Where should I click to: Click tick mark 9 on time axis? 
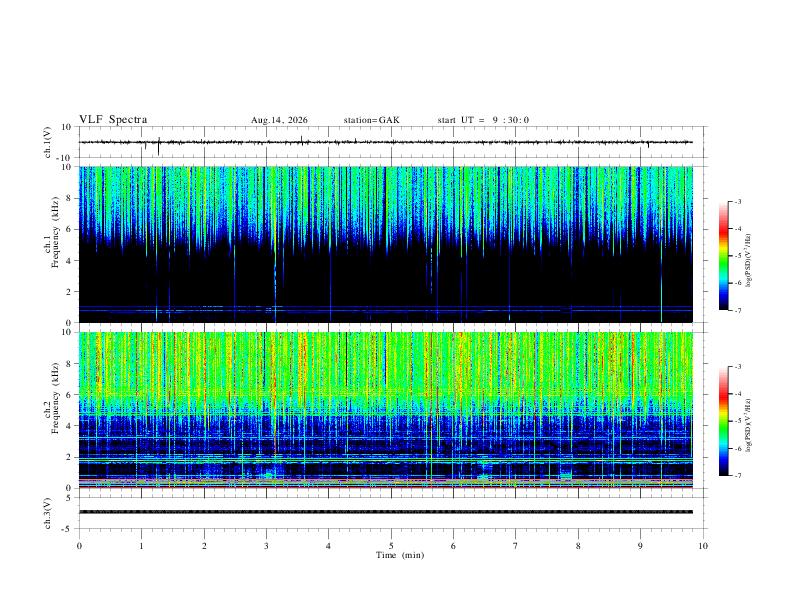(640, 546)
